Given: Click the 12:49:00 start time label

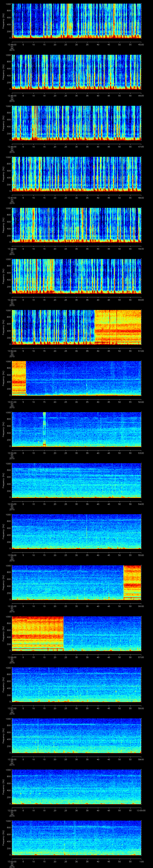Looking at the screenshot, I should 12,300.
